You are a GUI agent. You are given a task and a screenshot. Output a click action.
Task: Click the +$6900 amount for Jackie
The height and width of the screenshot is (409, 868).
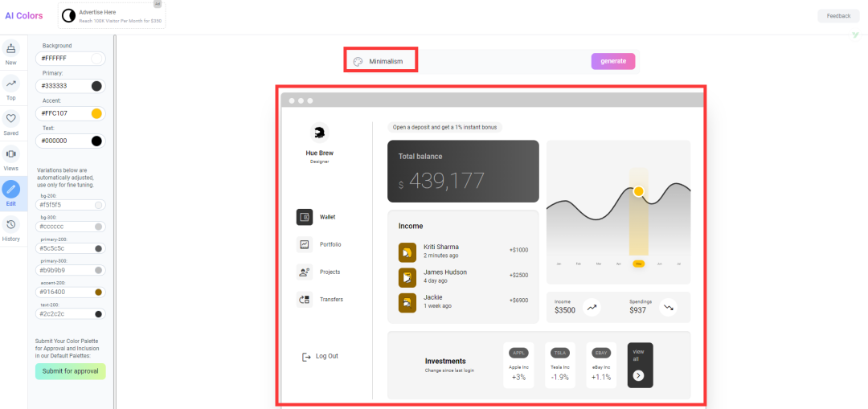pyautogui.click(x=518, y=301)
